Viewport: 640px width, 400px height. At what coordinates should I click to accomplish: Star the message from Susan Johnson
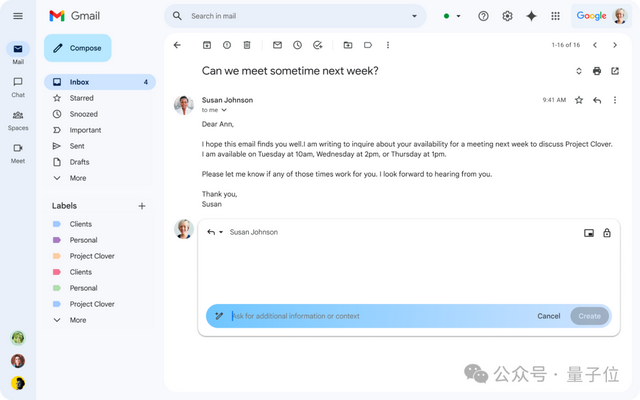(x=578, y=100)
